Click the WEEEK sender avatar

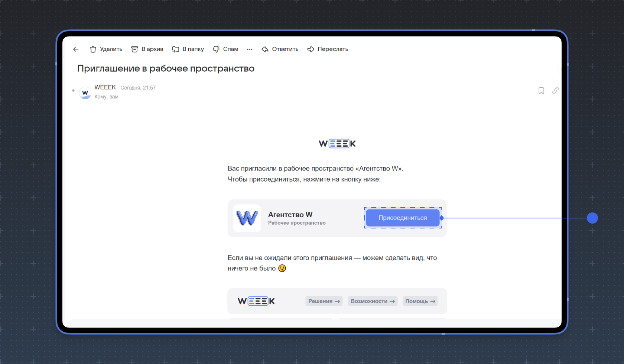[x=85, y=92]
